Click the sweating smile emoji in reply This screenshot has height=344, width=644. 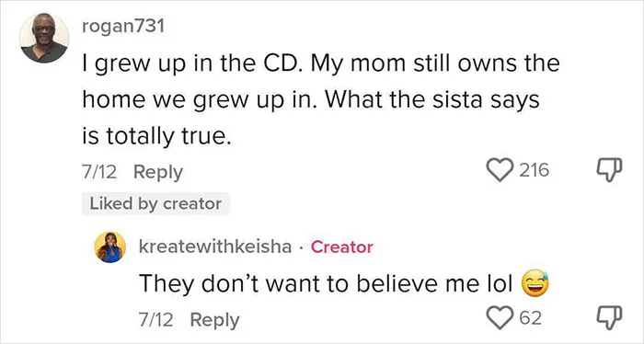(535, 284)
